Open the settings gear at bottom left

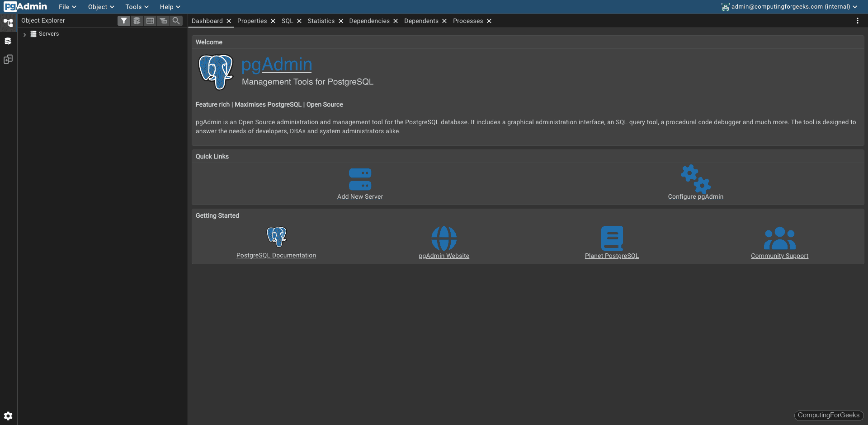[8, 416]
